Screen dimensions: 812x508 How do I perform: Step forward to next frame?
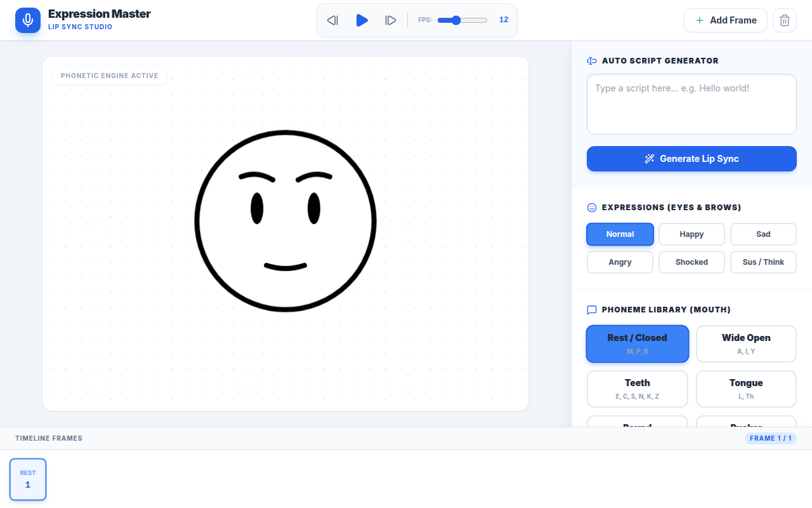[x=391, y=20]
